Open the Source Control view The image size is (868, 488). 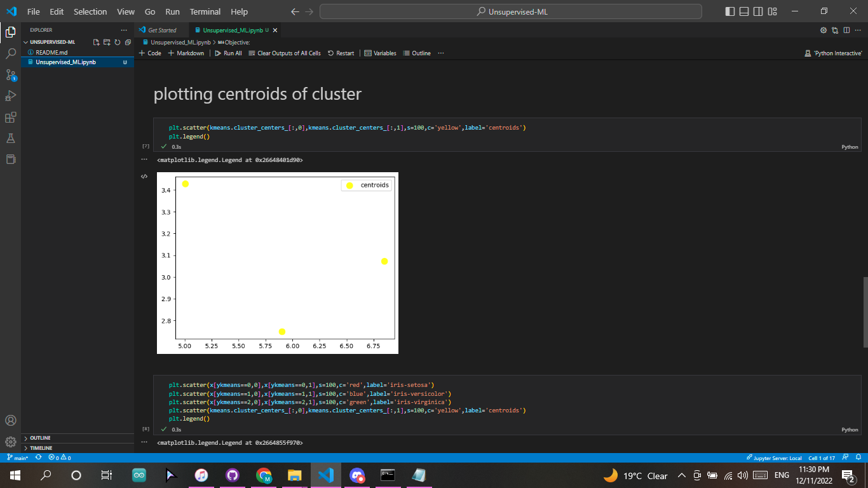point(10,74)
